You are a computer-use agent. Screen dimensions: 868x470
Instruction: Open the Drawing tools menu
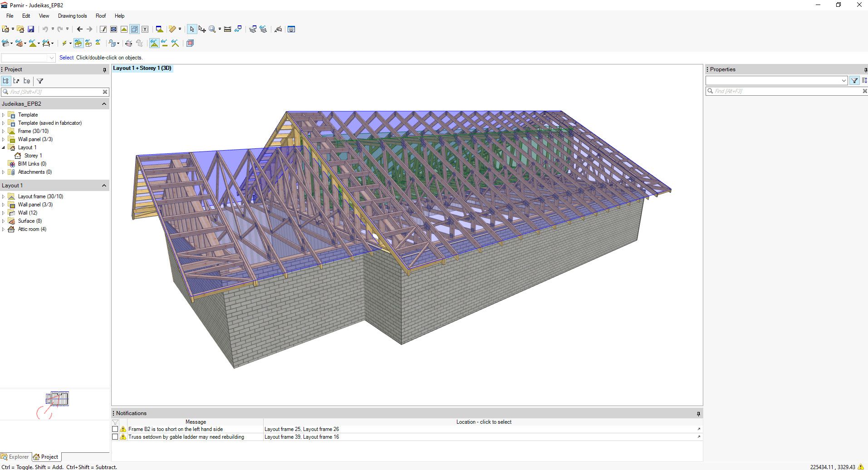(x=72, y=16)
